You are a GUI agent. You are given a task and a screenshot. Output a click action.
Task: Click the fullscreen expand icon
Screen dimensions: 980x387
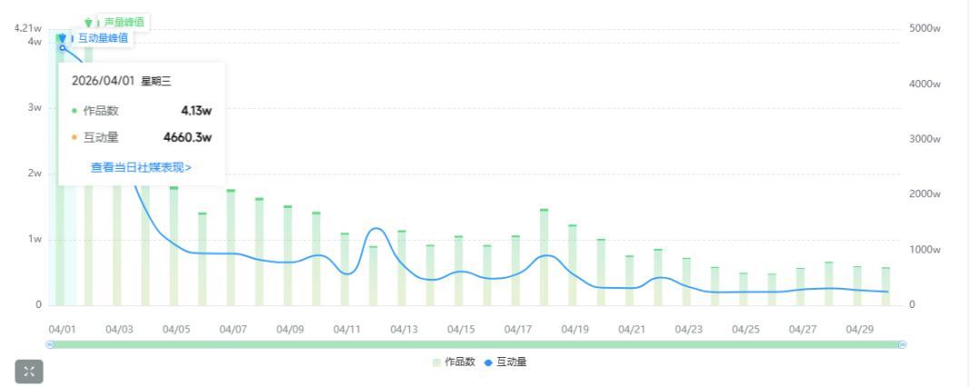tap(29, 372)
